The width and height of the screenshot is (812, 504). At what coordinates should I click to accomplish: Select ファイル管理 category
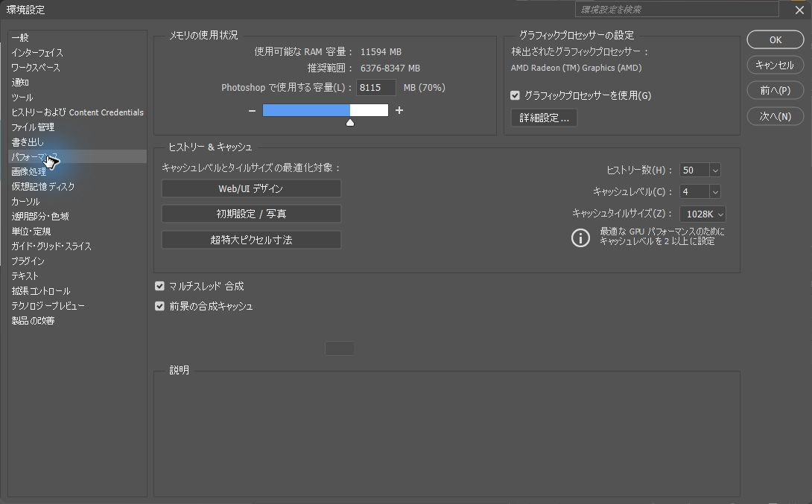click(77, 127)
